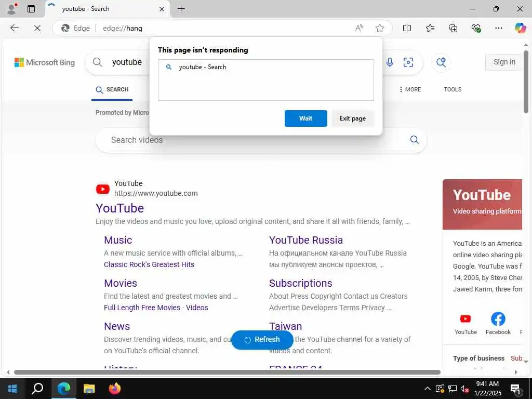
Task: Expand the MORE menu
Action: (x=410, y=89)
